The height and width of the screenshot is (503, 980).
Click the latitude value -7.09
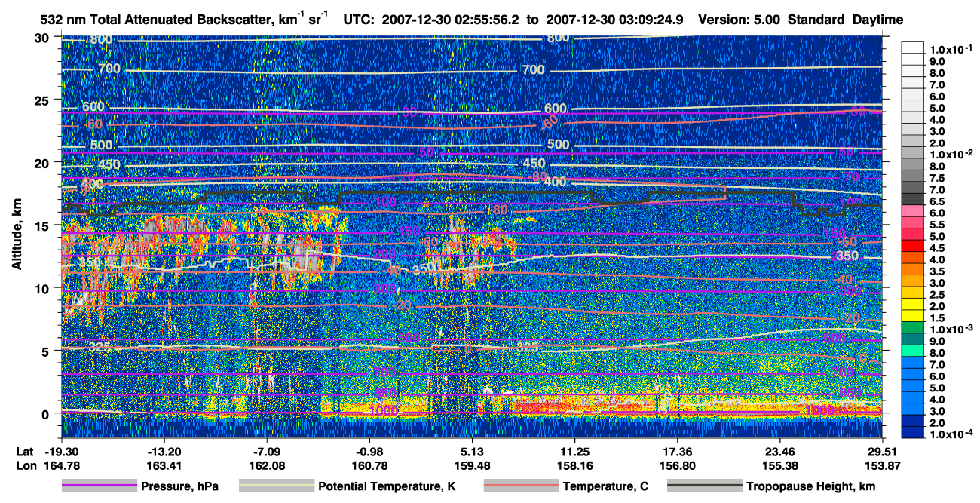click(x=267, y=450)
